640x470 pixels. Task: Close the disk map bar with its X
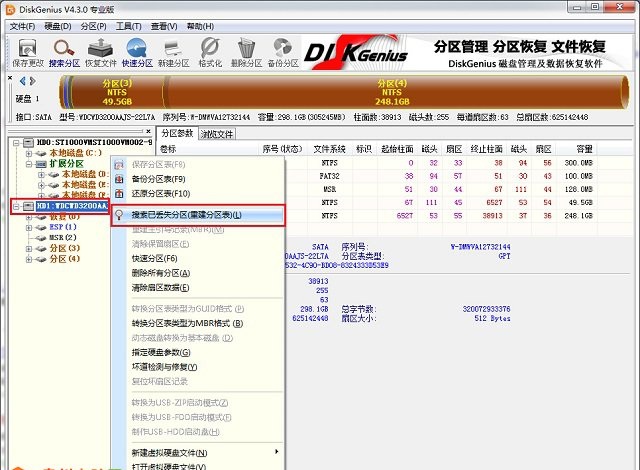pos(10,78)
